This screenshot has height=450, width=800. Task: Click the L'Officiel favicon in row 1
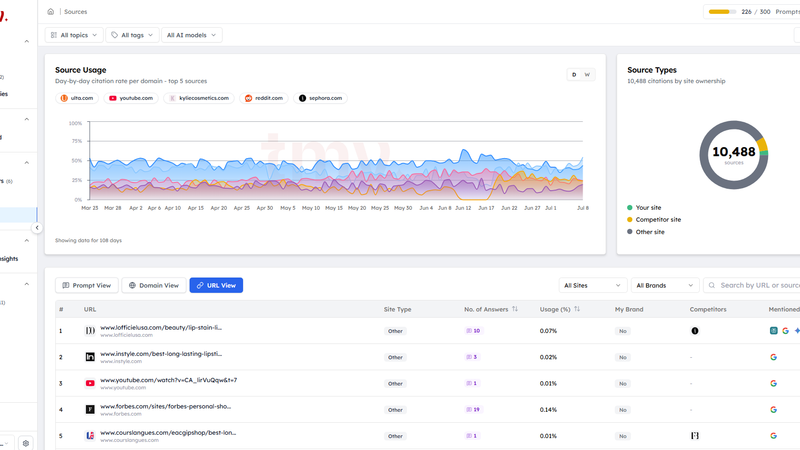tap(90, 331)
